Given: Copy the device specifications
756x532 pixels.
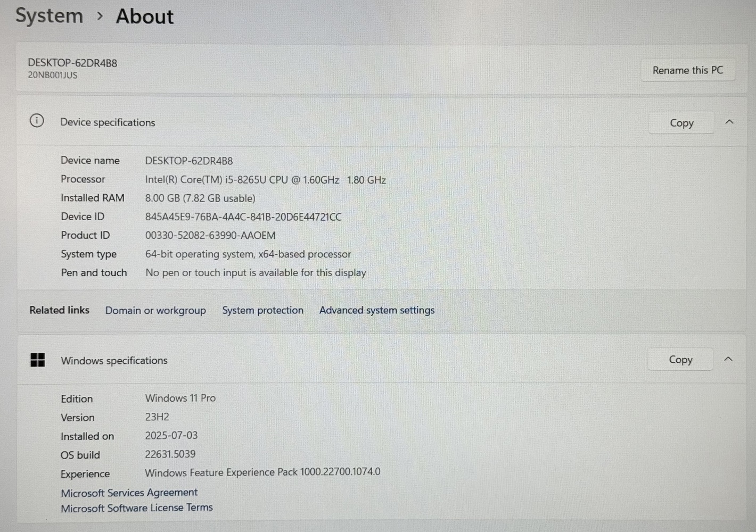Looking at the screenshot, I should coord(681,123).
